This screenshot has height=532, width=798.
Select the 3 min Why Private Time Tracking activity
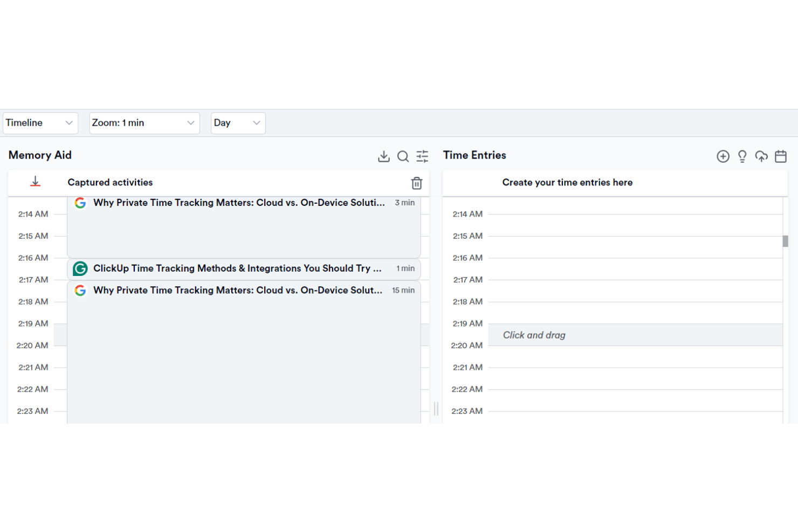244,227
